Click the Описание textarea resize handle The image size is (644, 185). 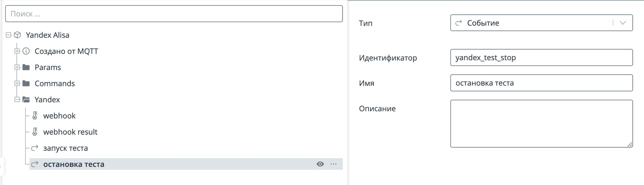click(x=630, y=145)
